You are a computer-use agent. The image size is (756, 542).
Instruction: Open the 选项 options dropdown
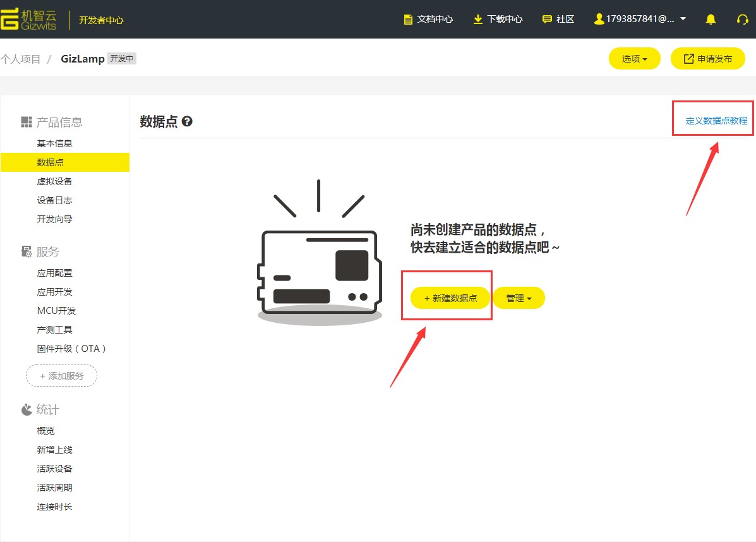pos(634,59)
